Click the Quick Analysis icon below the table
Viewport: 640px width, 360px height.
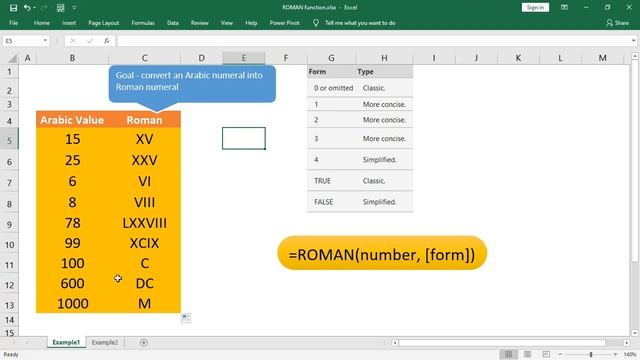click(186, 318)
